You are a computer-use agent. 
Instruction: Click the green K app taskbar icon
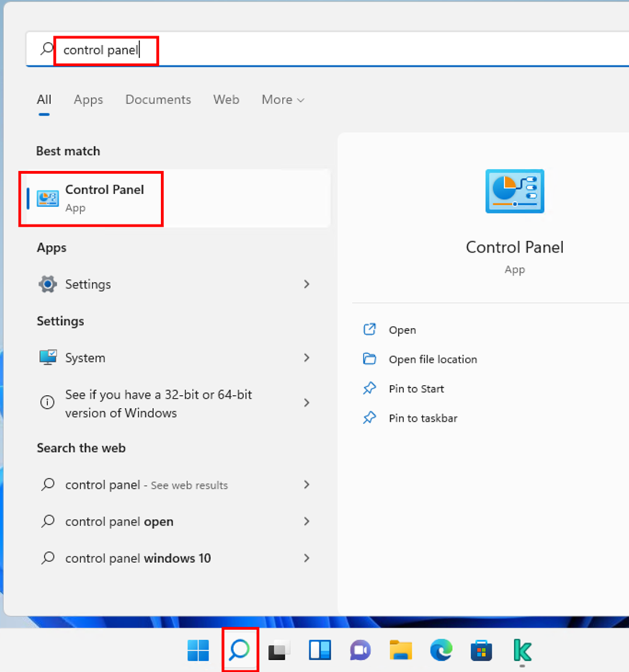[x=522, y=650]
